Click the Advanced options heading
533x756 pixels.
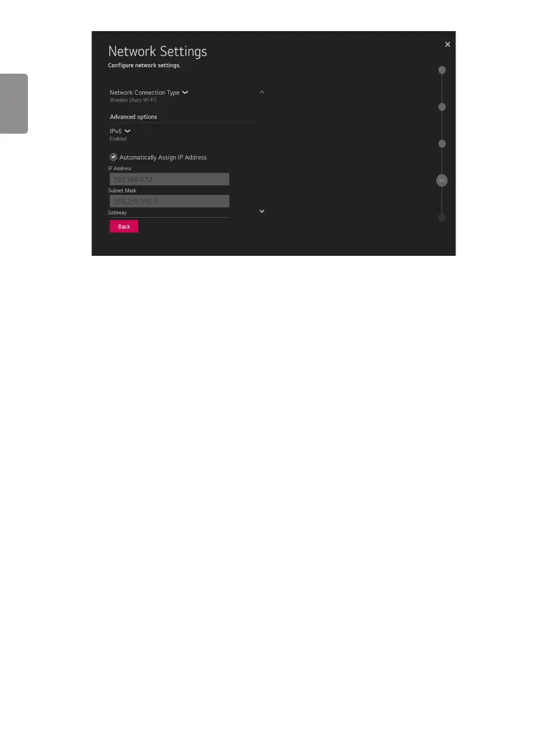point(133,117)
